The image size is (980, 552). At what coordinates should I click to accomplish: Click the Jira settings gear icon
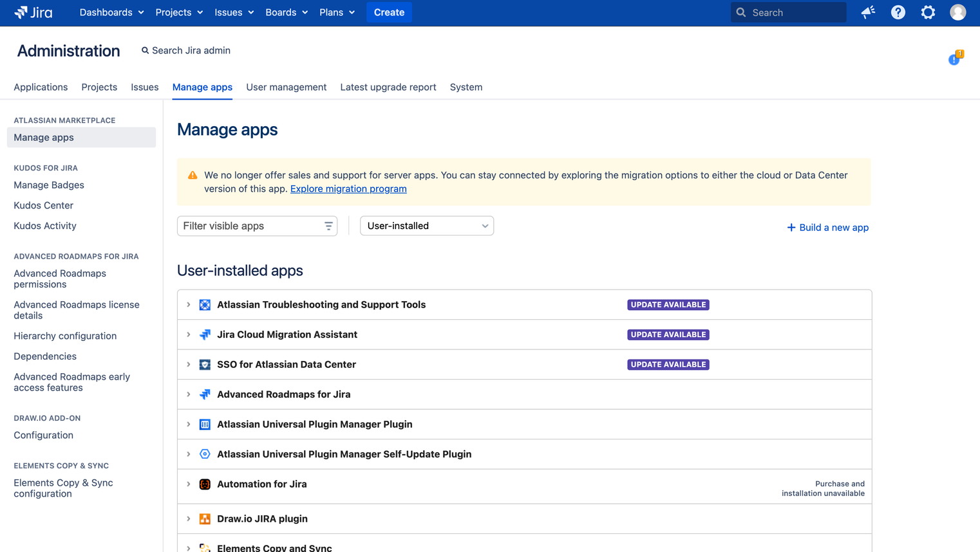click(928, 12)
